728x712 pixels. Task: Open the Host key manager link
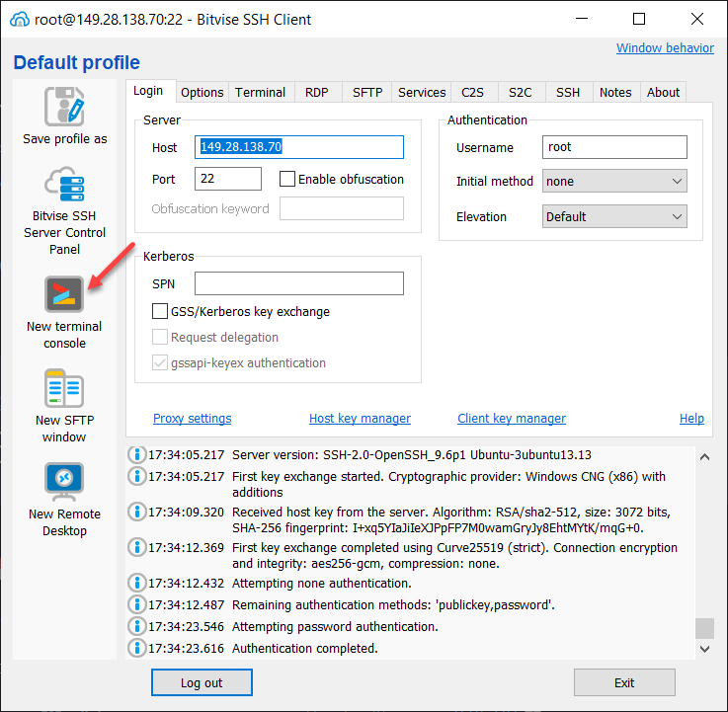360,419
